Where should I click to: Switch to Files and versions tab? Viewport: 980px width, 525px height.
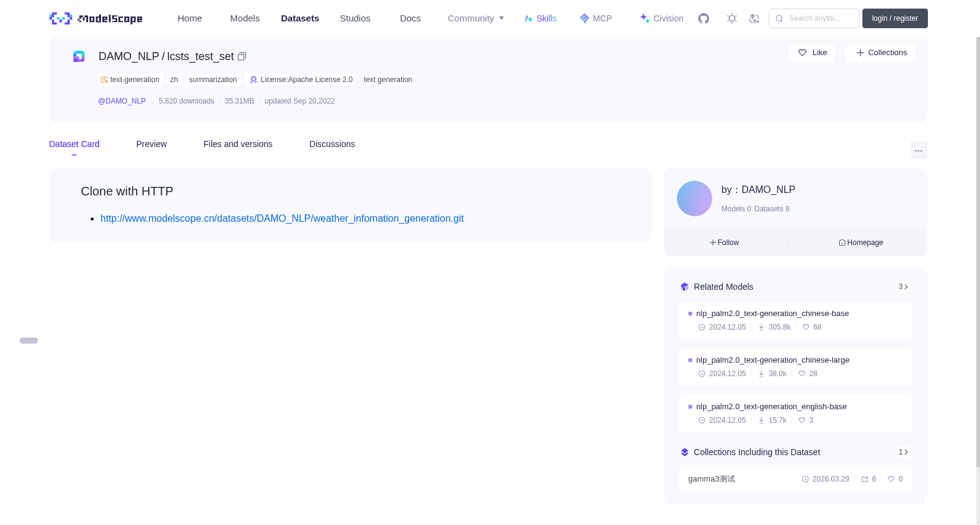click(x=238, y=144)
